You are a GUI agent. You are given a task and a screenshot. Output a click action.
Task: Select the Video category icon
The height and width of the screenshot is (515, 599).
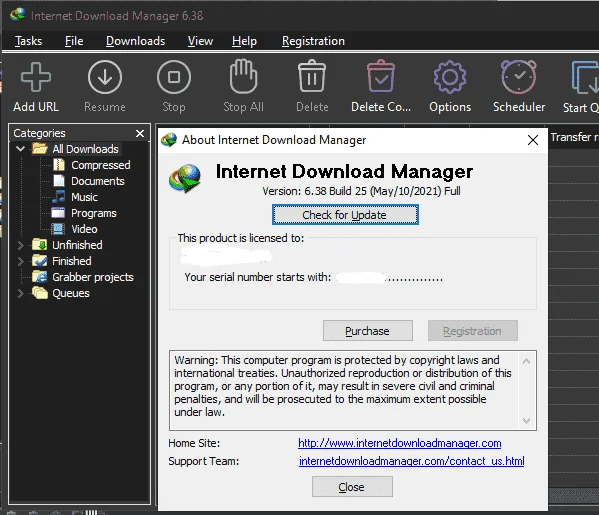[58, 229]
